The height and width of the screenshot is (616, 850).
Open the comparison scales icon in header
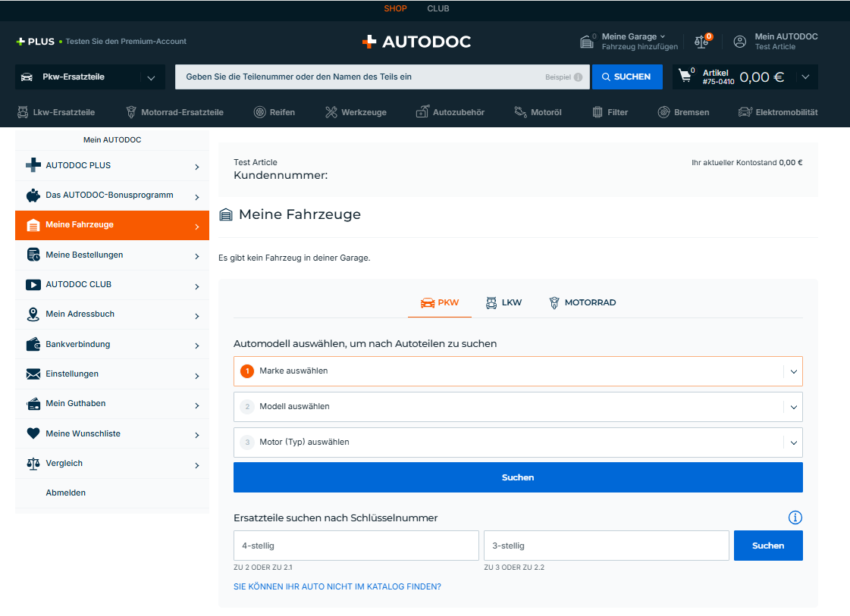coord(701,42)
